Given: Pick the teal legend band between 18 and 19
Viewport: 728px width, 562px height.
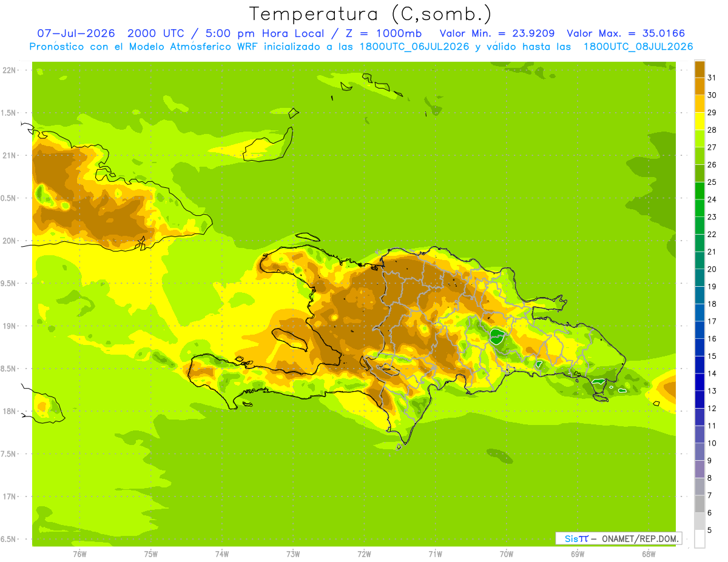Looking at the screenshot, I should [699, 295].
